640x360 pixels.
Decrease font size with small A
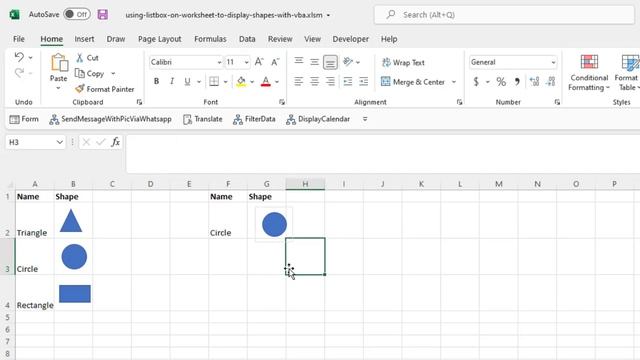[275, 62]
